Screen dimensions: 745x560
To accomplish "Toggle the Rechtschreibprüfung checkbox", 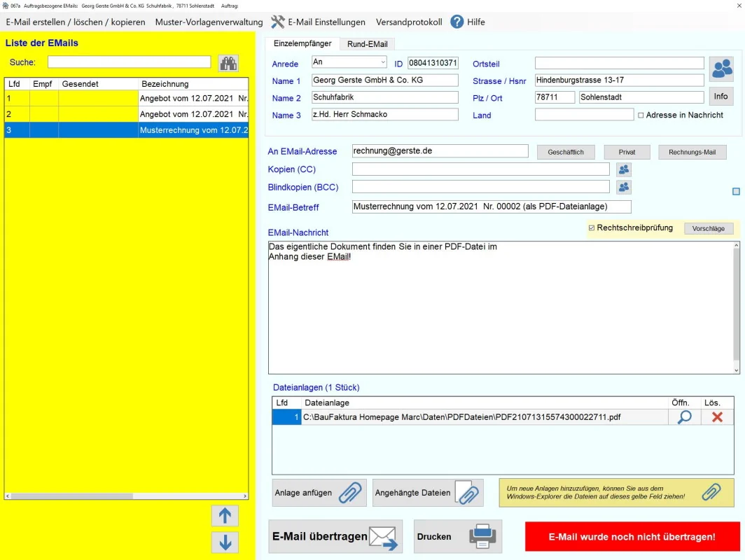I will click(592, 228).
